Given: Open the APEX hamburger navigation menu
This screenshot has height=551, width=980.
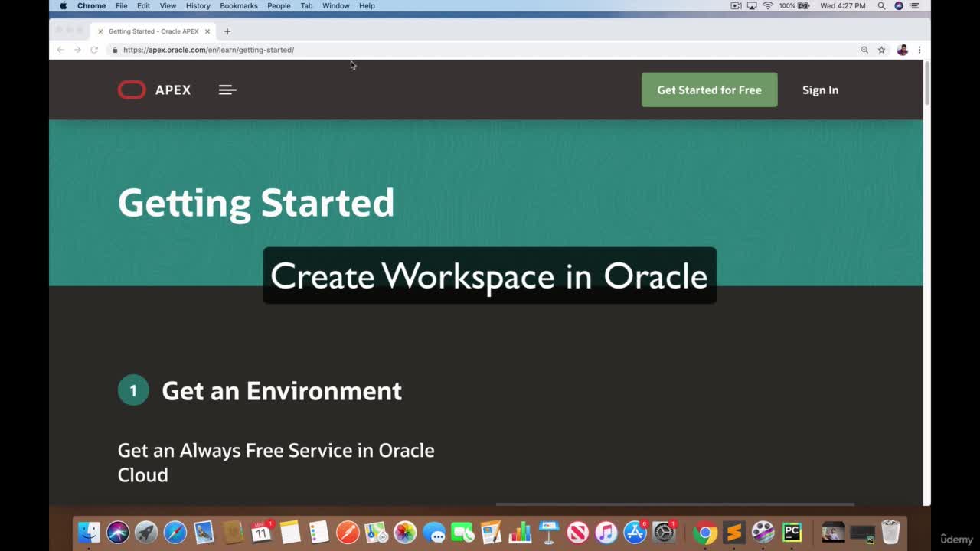Looking at the screenshot, I should (x=227, y=90).
